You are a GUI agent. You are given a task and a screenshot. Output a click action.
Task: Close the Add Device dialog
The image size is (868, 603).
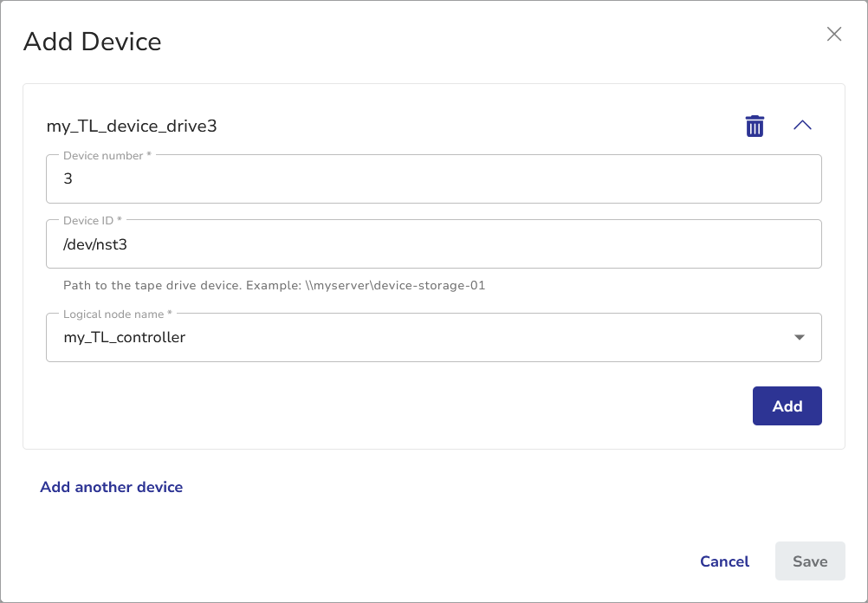[x=833, y=34]
